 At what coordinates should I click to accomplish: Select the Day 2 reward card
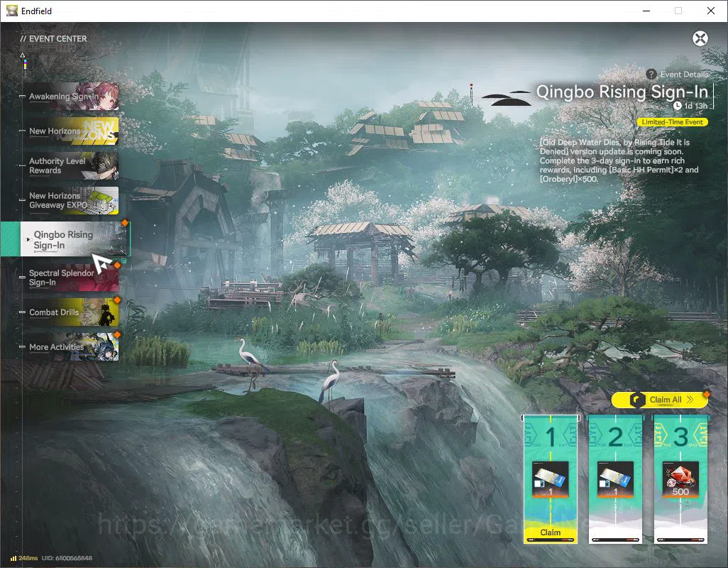(x=615, y=479)
